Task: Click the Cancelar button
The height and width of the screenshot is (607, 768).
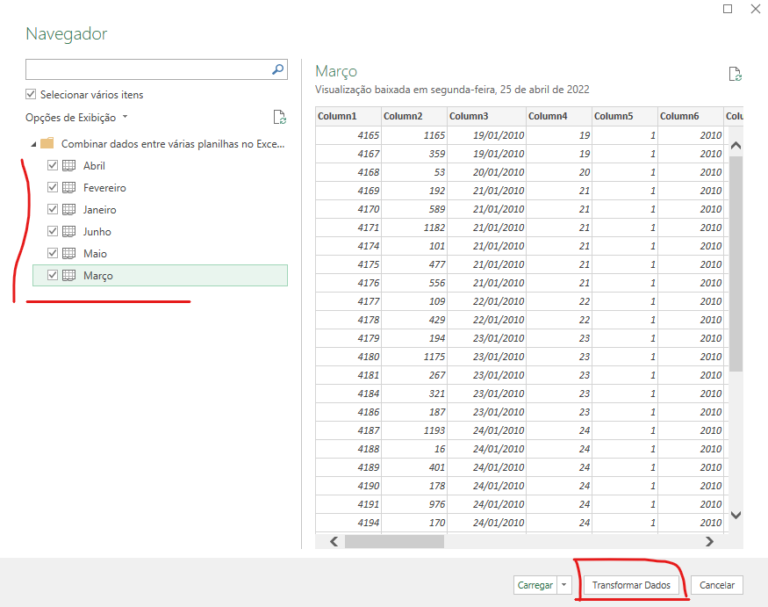Action: tap(717, 585)
